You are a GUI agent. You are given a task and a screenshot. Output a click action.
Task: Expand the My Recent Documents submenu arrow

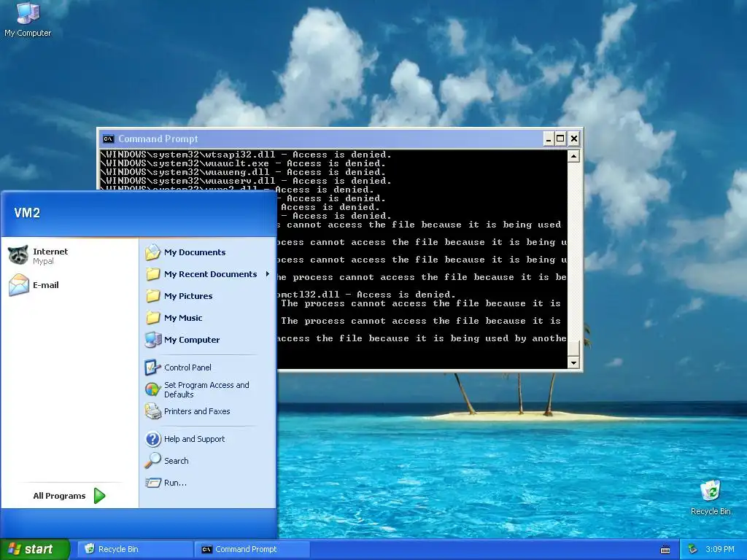(267, 274)
